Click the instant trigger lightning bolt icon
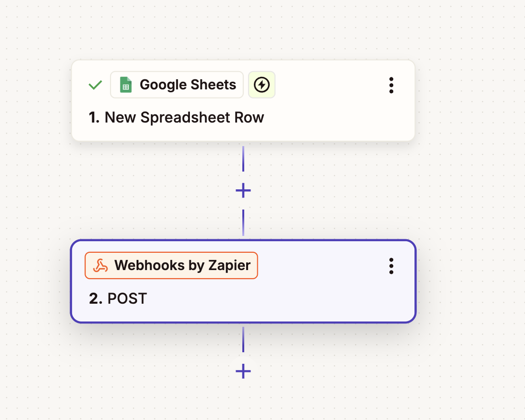 [x=262, y=85]
